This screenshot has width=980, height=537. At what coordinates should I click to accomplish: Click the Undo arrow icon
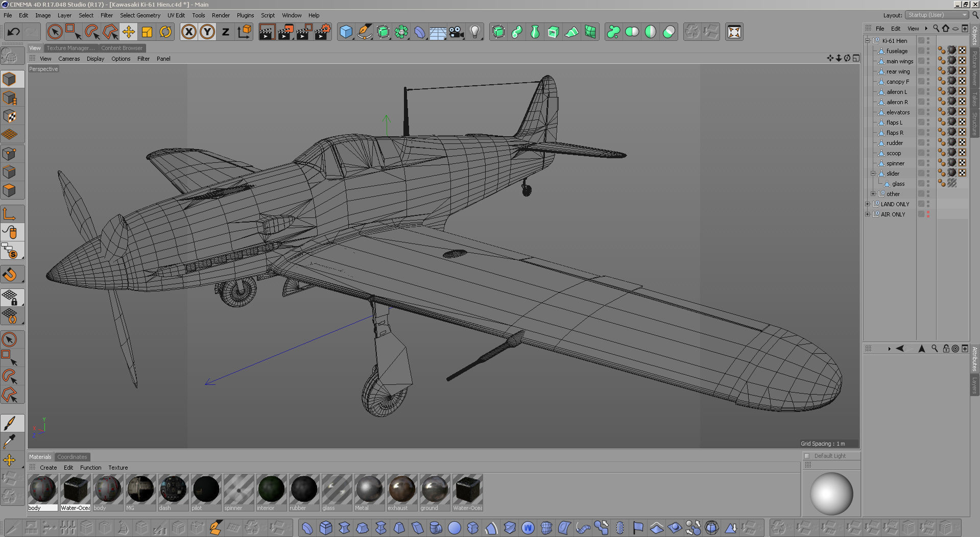tap(13, 32)
